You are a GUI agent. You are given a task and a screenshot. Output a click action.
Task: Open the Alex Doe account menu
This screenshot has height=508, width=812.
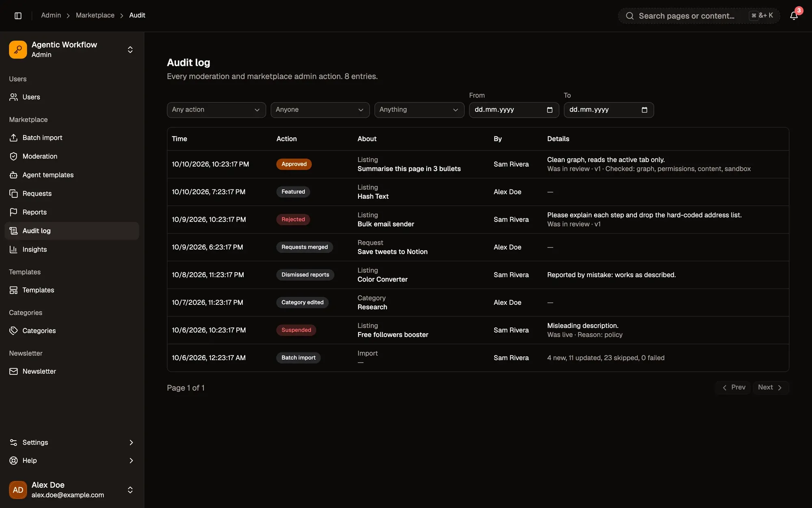71,490
